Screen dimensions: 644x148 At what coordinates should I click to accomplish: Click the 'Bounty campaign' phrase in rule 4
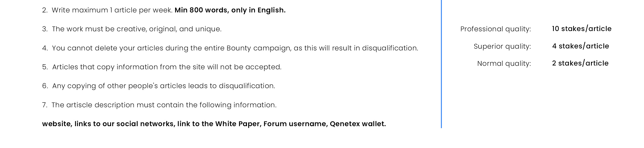(x=259, y=48)
